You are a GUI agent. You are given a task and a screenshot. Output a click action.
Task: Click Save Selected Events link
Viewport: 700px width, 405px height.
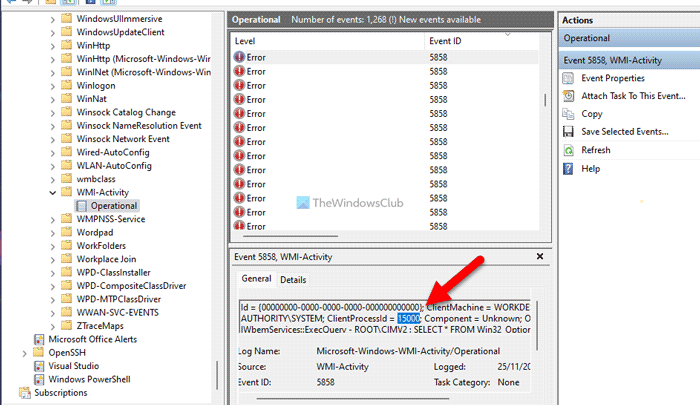pos(625,132)
